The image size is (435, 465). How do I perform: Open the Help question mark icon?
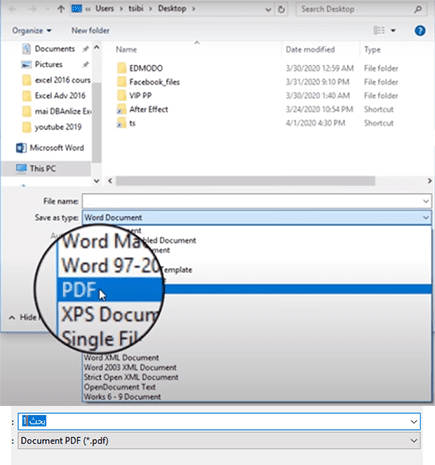420,31
